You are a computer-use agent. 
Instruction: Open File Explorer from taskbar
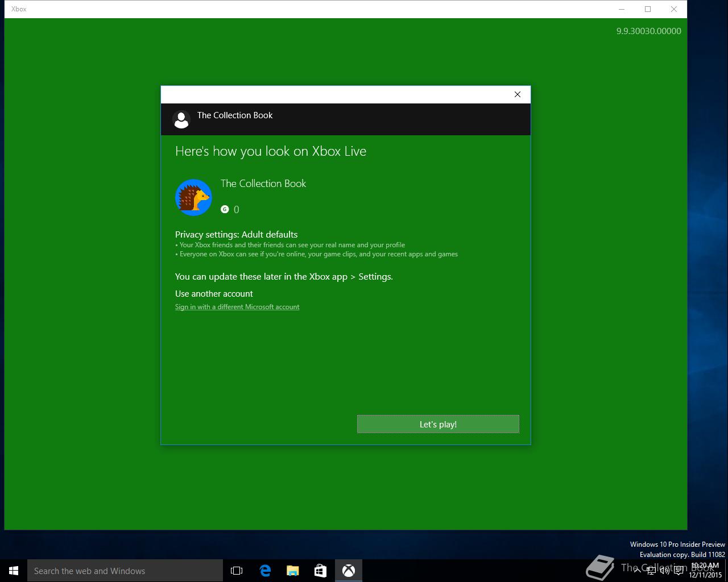point(293,571)
